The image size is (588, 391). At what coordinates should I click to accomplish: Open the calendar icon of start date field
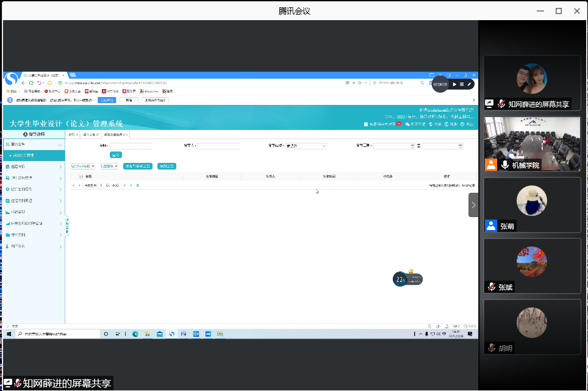tap(412, 146)
